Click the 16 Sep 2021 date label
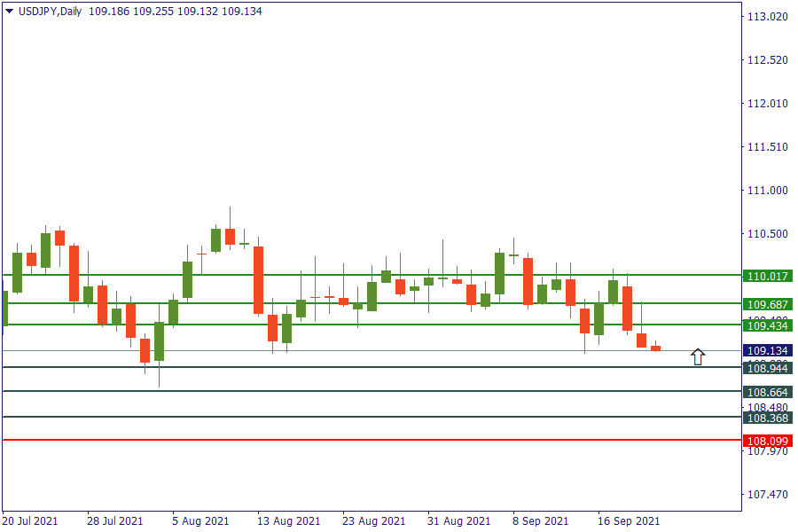The width and height of the screenshot is (798, 532). pyautogui.click(x=629, y=521)
